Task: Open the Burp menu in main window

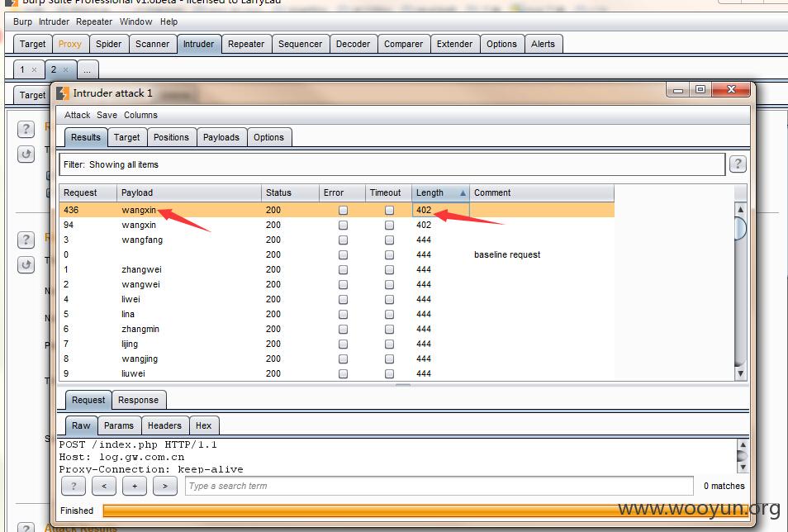Action: [x=22, y=21]
